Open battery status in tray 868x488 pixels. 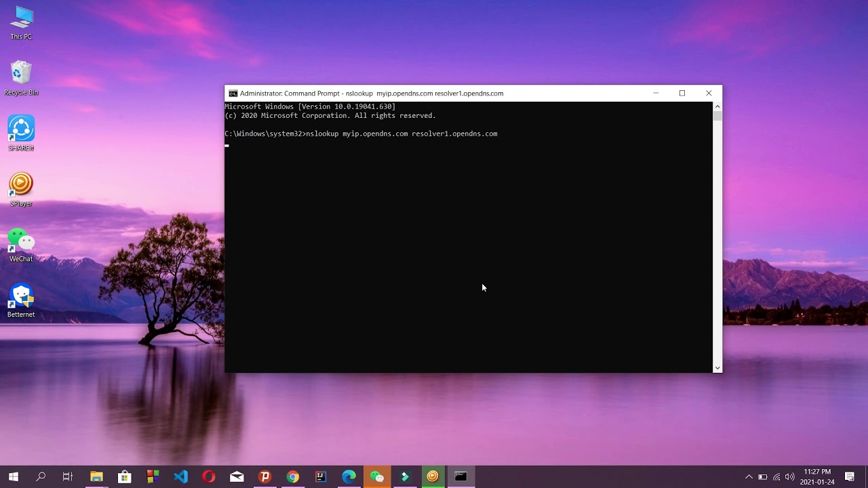click(x=763, y=477)
